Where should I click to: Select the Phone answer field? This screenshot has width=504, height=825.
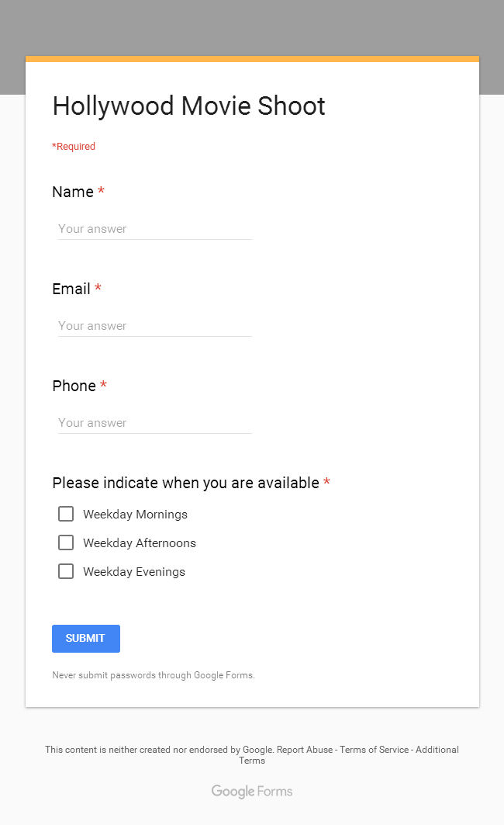[x=154, y=423]
